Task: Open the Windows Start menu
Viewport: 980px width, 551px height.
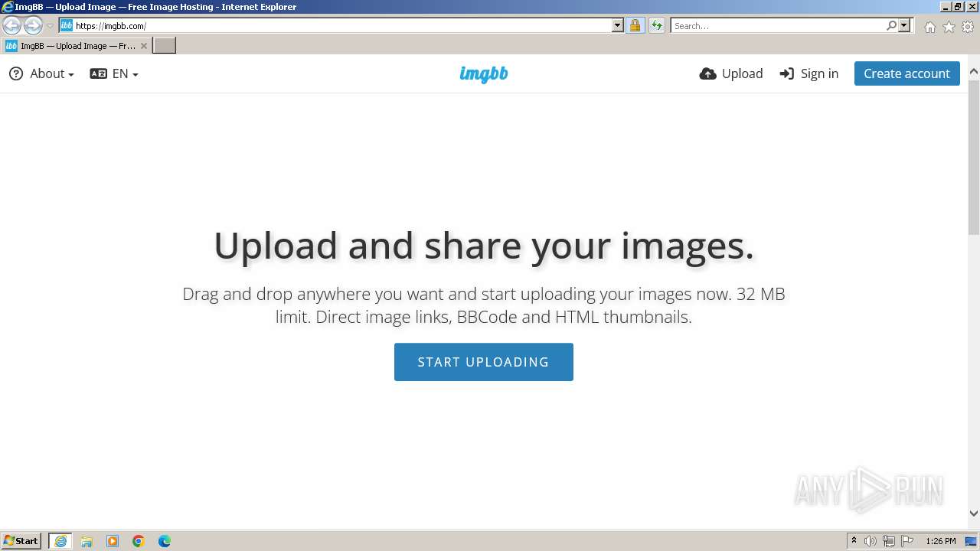Action: [21, 540]
